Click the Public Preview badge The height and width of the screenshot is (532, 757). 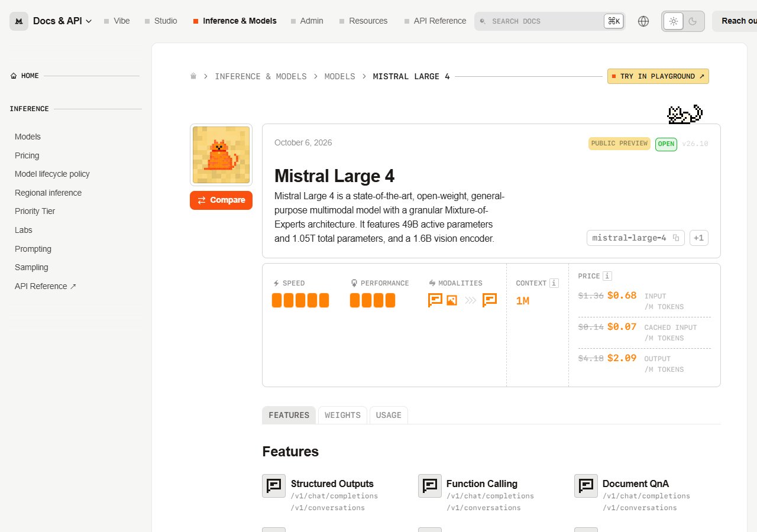click(619, 144)
